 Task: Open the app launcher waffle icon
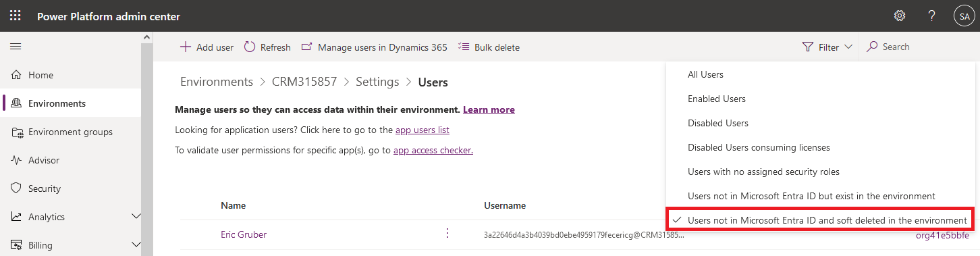click(15, 16)
